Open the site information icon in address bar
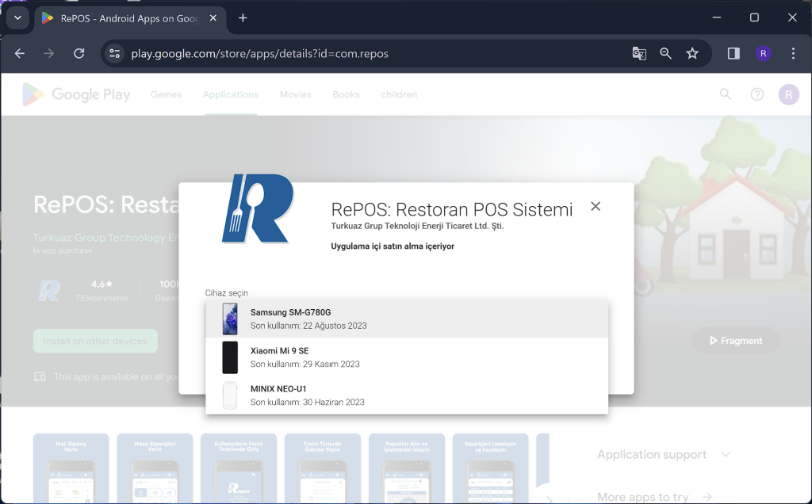This screenshot has width=812, height=504. click(114, 53)
